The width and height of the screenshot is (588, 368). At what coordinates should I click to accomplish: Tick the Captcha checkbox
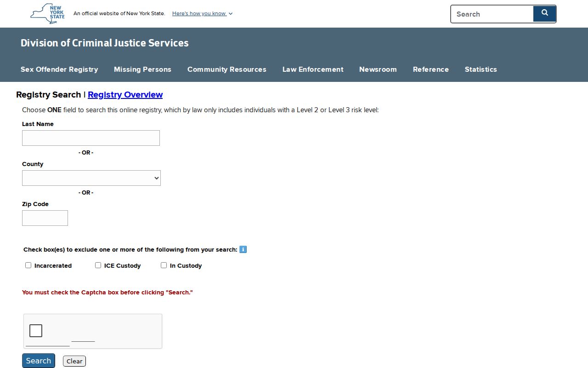click(x=36, y=331)
